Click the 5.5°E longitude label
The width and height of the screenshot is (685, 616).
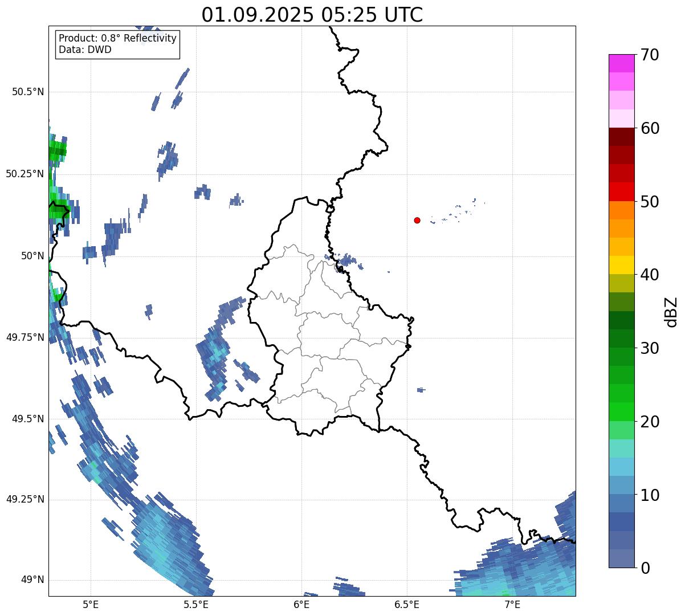[x=196, y=605]
